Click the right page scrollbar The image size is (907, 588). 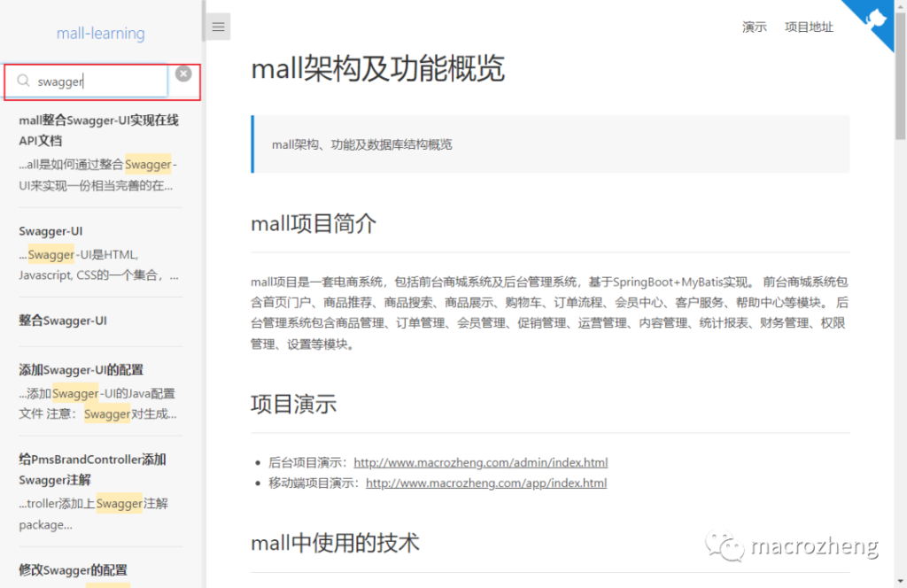(x=901, y=266)
